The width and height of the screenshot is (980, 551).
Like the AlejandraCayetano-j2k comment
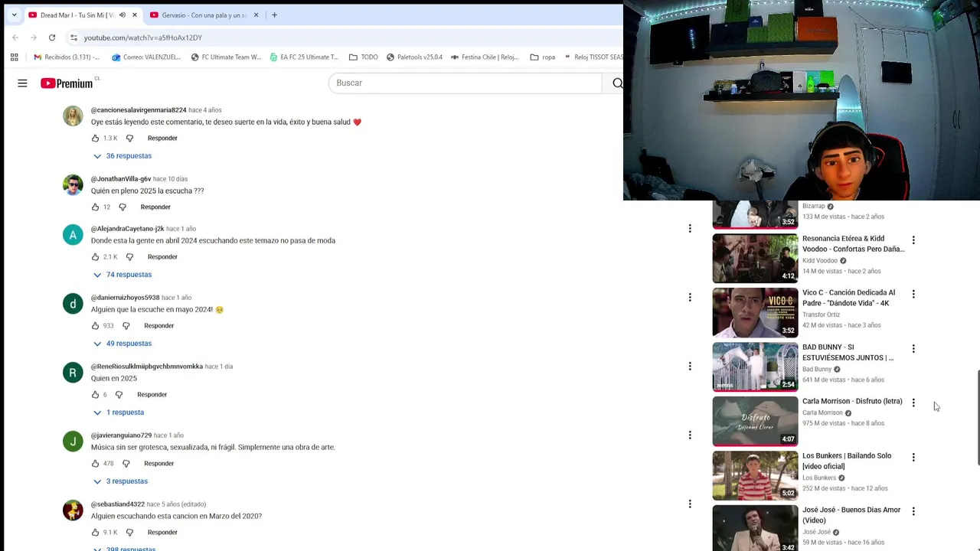coord(95,257)
